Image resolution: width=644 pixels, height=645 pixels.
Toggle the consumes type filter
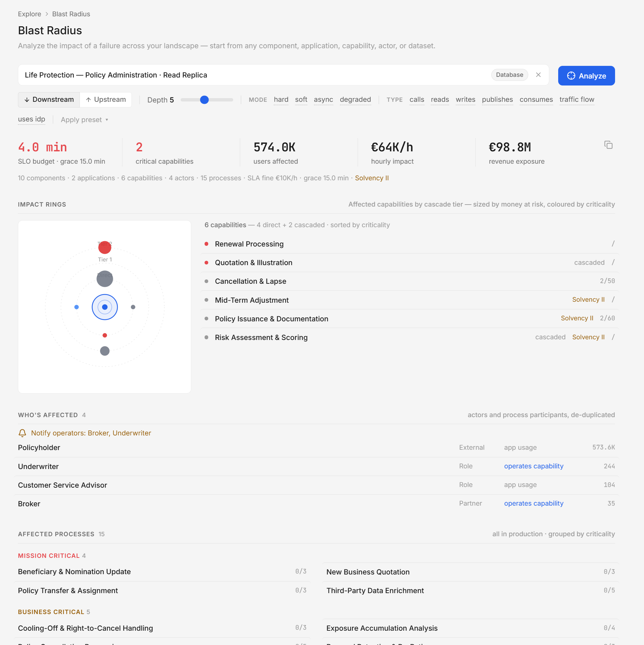536,99
